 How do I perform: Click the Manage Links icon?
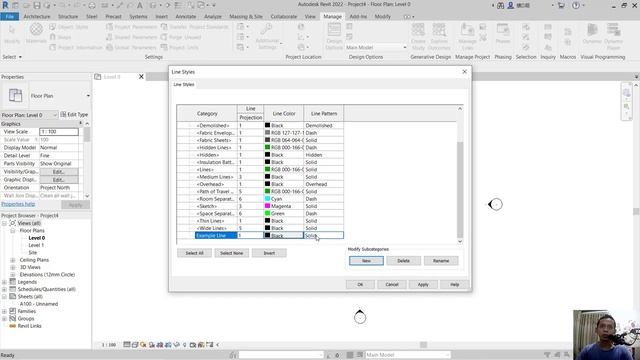click(x=467, y=36)
